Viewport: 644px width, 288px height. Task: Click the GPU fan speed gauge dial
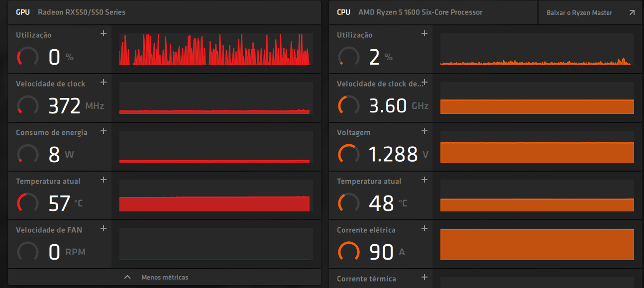(x=28, y=252)
